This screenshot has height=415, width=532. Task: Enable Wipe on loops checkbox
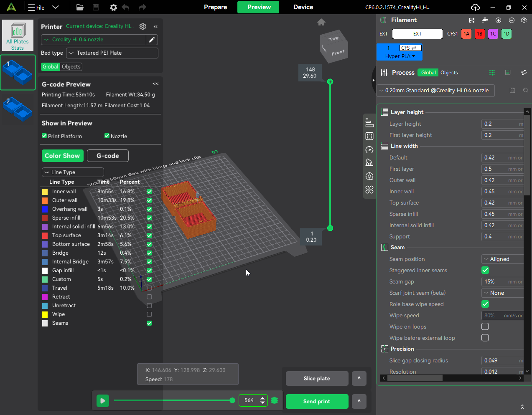(x=485, y=326)
